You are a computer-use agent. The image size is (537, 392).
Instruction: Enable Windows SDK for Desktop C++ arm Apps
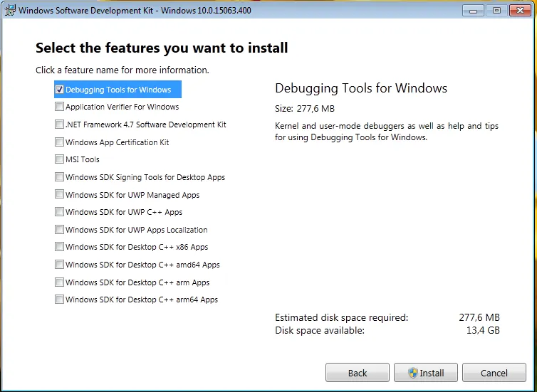[59, 282]
